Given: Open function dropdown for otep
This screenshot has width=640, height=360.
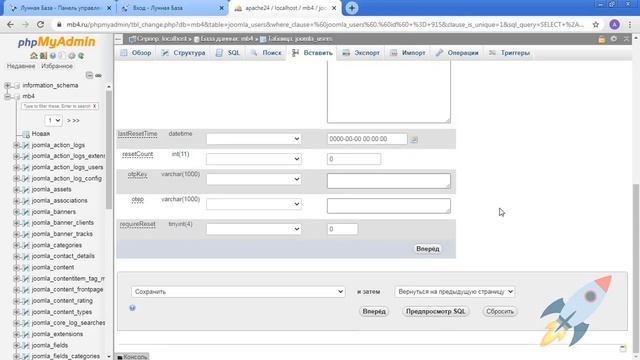Looking at the screenshot, I should pos(253,204).
